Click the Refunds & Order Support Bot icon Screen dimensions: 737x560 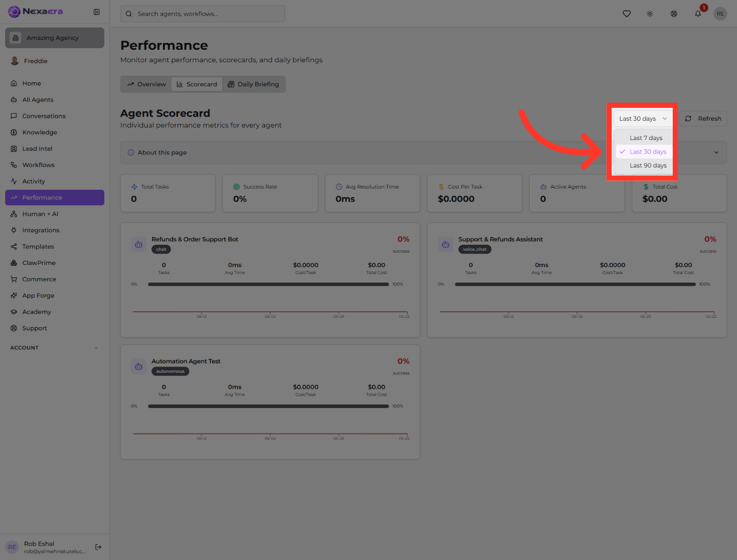[x=138, y=244]
